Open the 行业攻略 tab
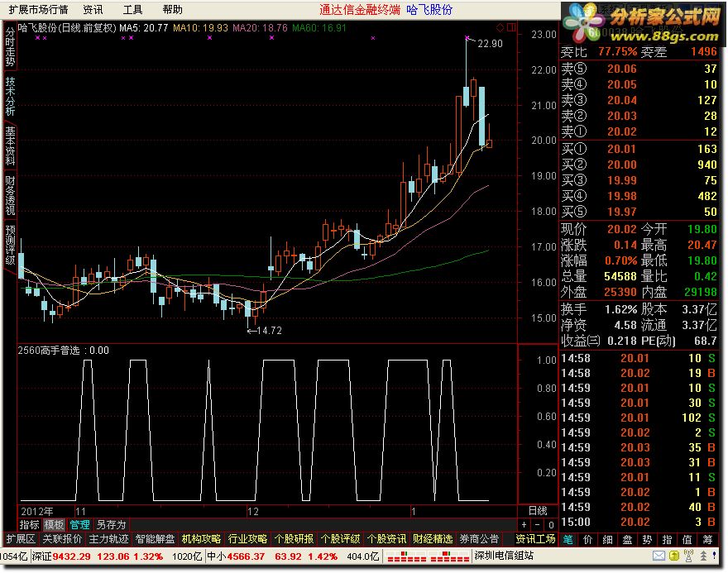The width and height of the screenshot is (728, 573). (248, 539)
